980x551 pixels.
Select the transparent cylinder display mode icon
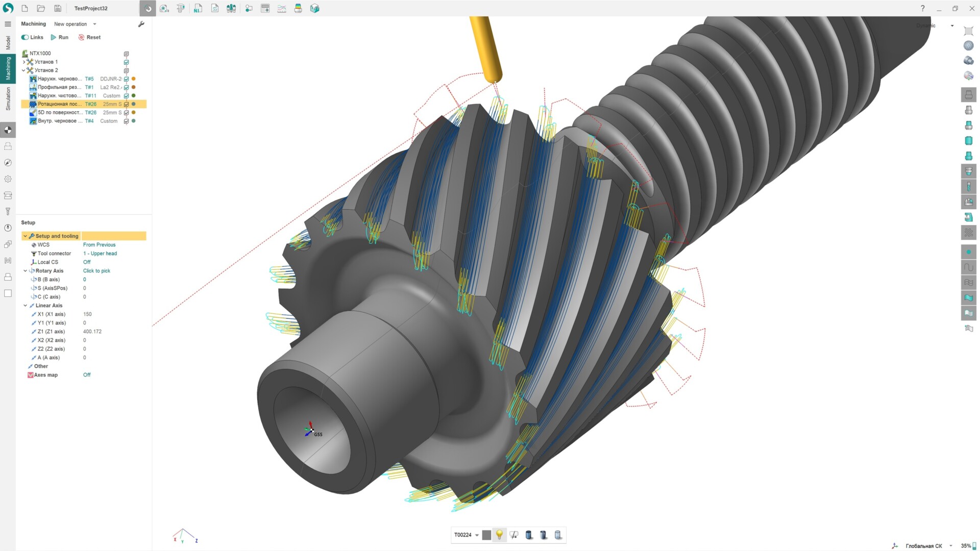tap(558, 535)
